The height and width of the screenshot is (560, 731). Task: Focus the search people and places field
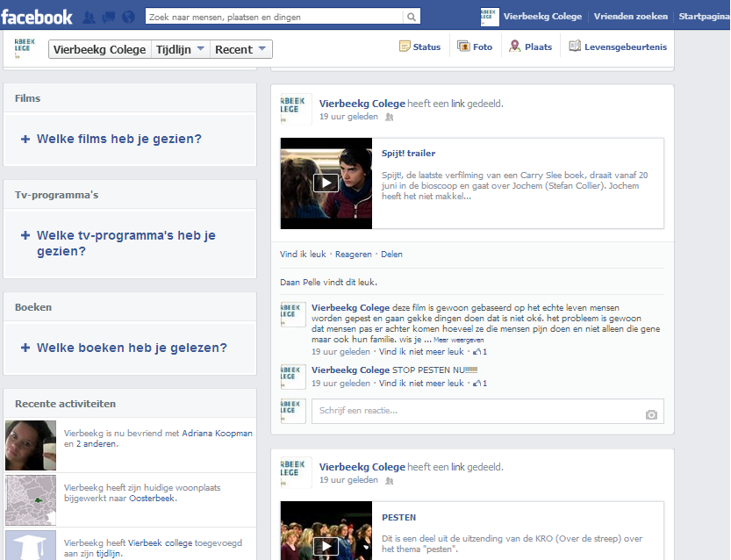[x=274, y=17]
